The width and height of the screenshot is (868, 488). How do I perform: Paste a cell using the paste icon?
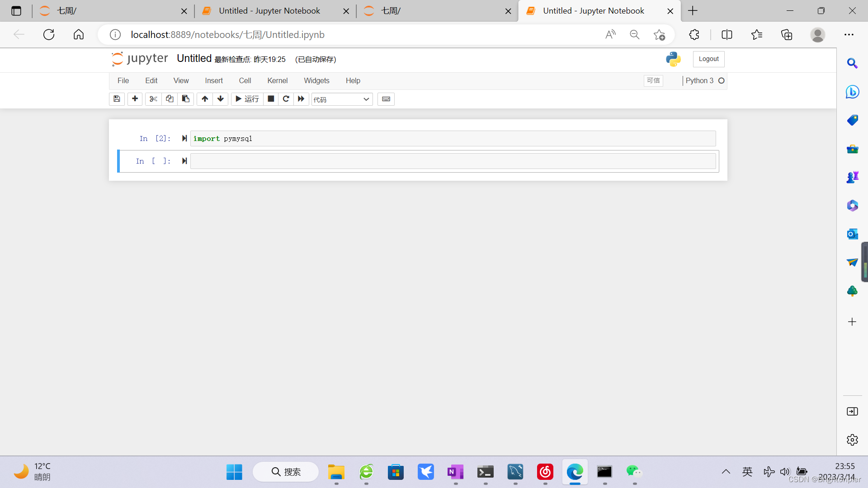185,99
